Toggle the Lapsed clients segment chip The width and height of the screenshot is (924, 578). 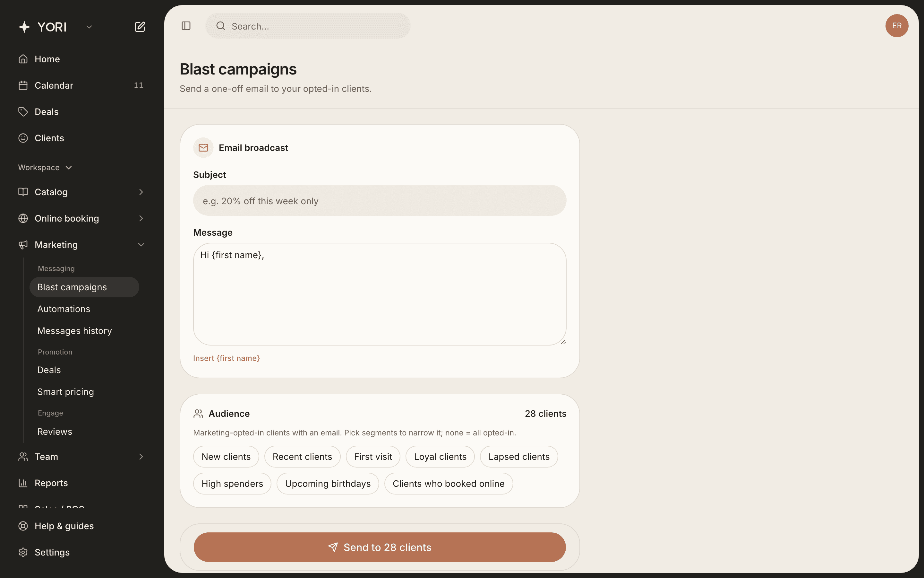(519, 456)
